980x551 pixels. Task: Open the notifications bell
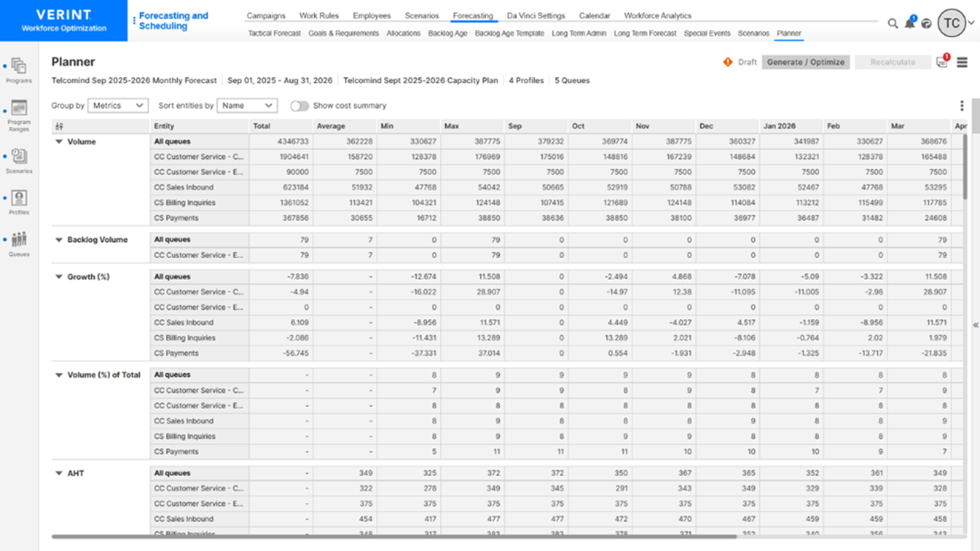tap(909, 23)
